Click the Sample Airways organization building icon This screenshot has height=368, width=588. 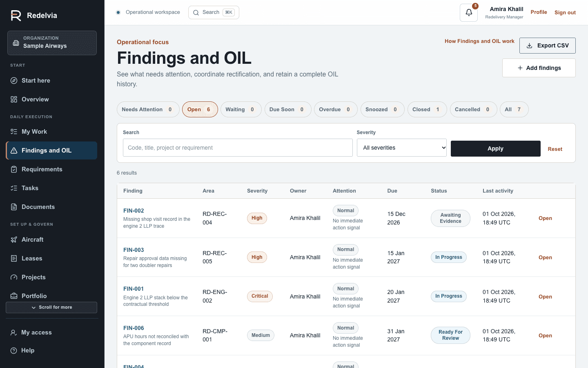point(16,43)
